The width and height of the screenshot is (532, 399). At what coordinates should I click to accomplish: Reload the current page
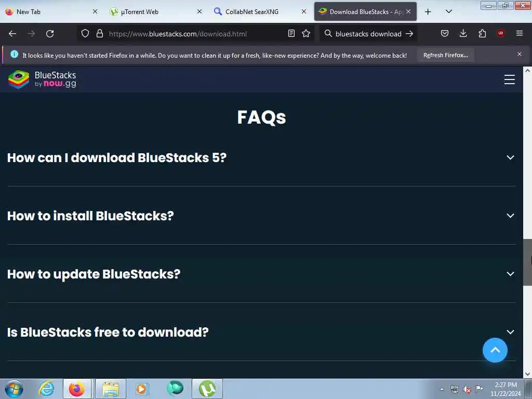(50, 34)
